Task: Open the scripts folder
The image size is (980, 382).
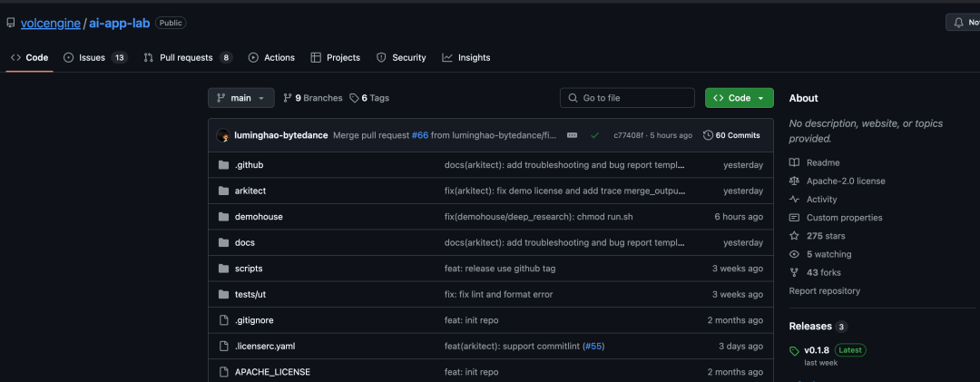Action: [249, 269]
